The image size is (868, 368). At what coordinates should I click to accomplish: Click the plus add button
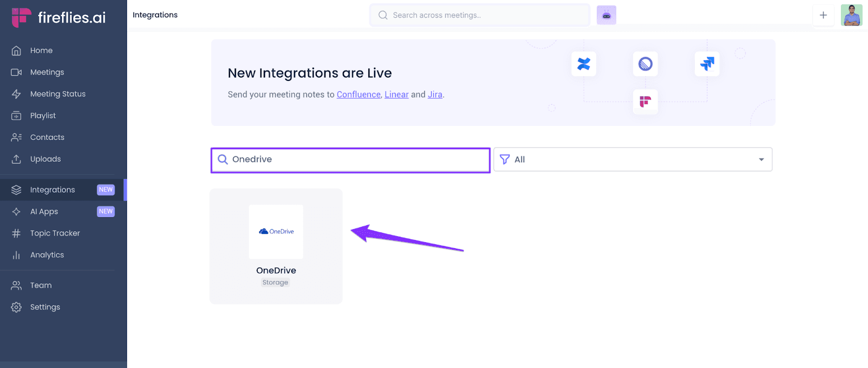tap(823, 15)
